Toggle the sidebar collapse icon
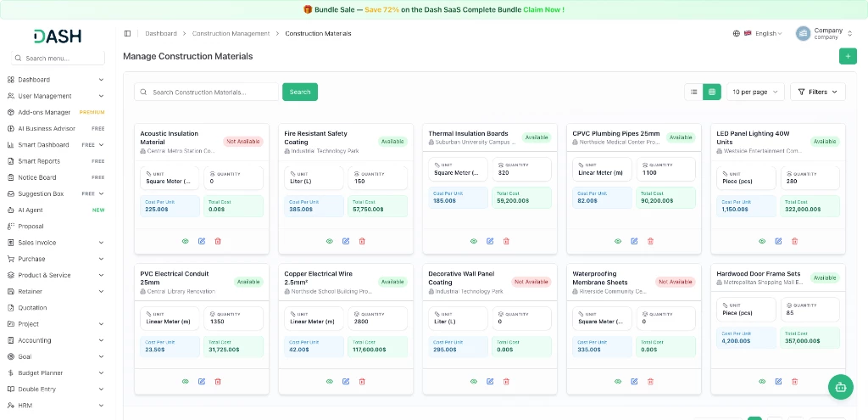 tap(127, 34)
